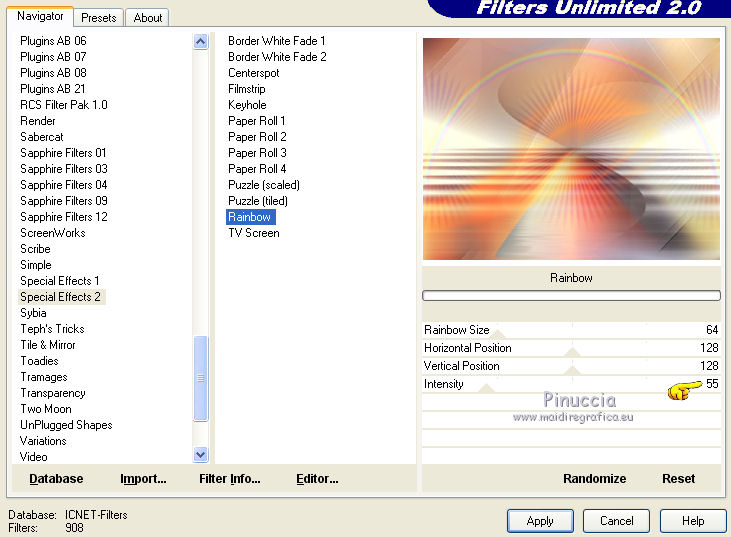The image size is (731, 537).
Task: Select Plugins AB 08 category
Action: point(53,73)
